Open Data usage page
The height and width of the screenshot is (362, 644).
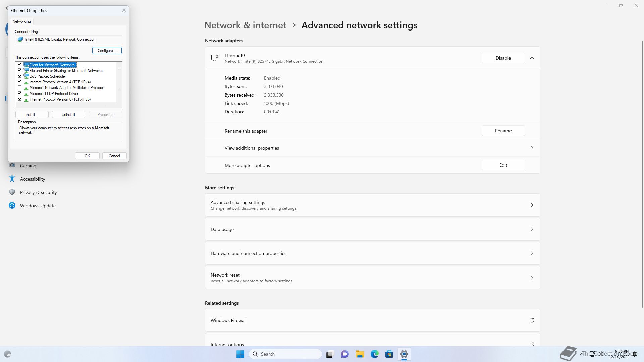point(372,229)
